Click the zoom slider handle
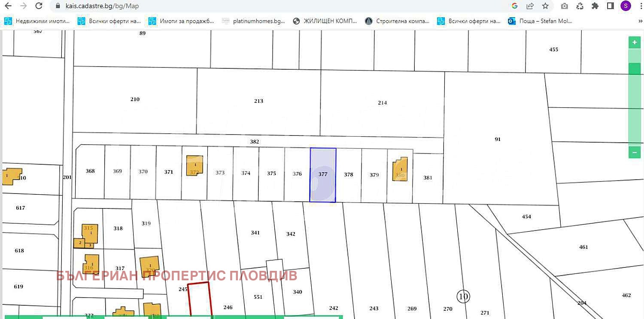644x319 pixels. (635, 68)
